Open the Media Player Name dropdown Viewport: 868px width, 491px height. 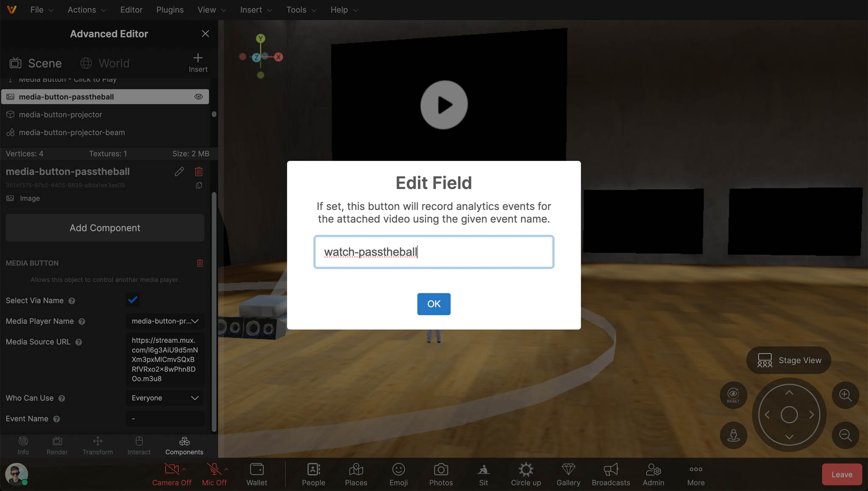(x=165, y=321)
